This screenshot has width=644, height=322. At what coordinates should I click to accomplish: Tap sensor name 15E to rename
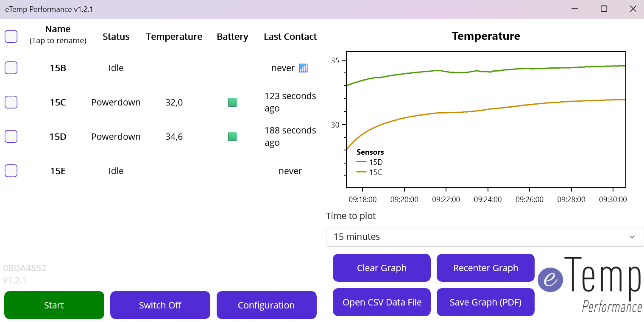pos(58,171)
